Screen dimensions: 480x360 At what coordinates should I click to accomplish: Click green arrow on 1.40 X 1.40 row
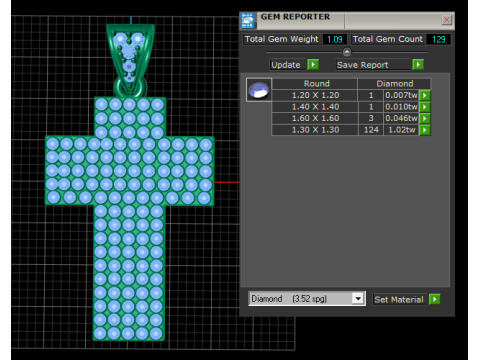click(425, 107)
